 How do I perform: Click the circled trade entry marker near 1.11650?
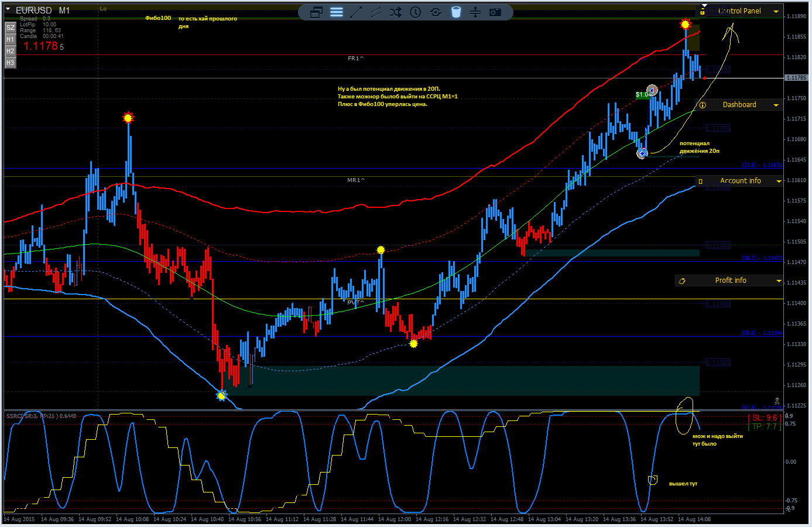642,153
